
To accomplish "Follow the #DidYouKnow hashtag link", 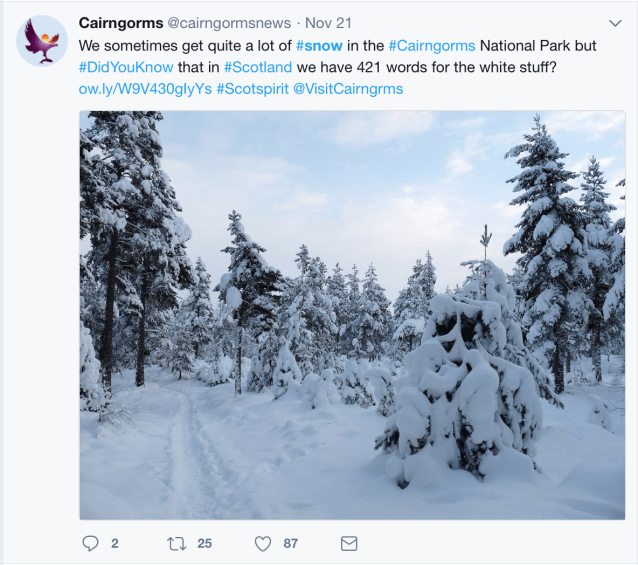I will [x=126, y=67].
